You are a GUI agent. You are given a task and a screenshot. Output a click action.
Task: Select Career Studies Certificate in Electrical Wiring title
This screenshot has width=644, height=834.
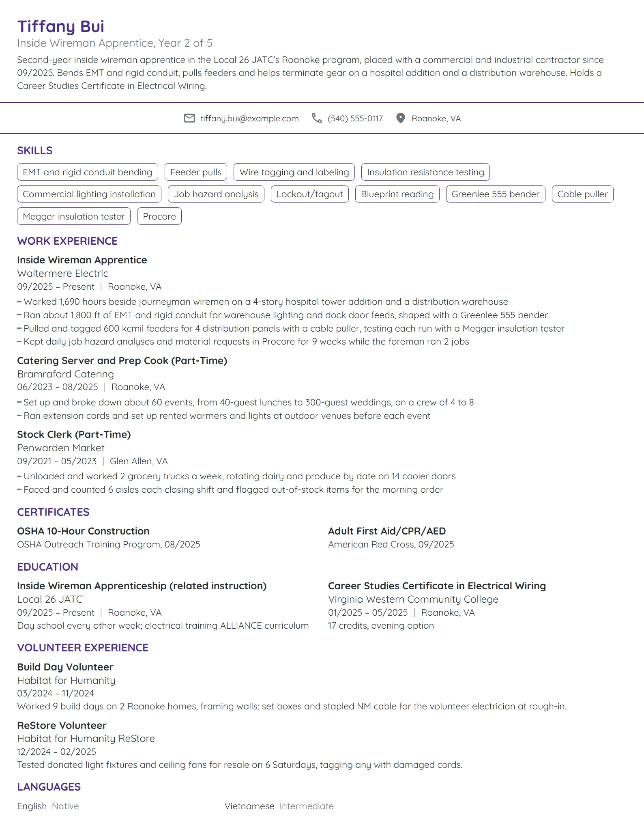pos(437,586)
